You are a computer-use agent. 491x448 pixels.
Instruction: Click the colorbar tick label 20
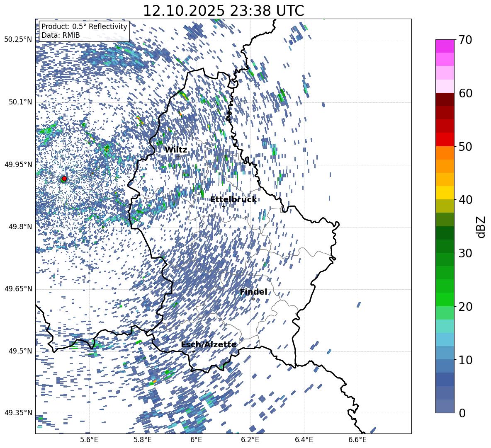(x=465, y=306)
